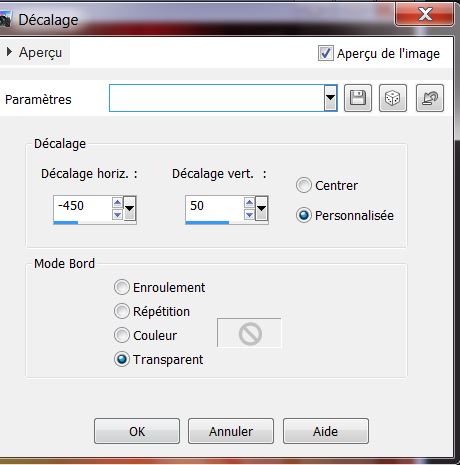460x465 pixels.
Task: Toggle the Aperçu de l'image checkbox
Action: click(x=325, y=53)
